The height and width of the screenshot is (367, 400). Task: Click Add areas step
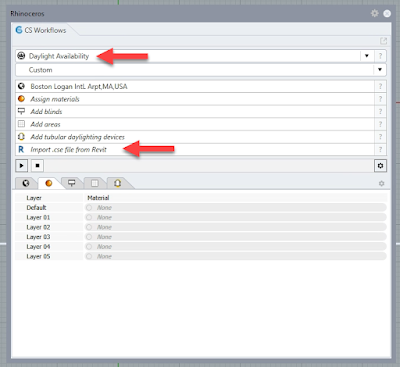click(195, 124)
